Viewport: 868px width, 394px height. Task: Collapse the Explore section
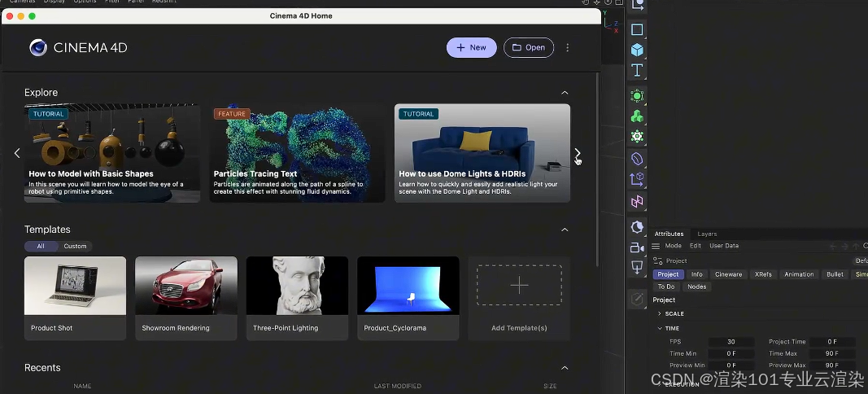[x=565, y=93]
